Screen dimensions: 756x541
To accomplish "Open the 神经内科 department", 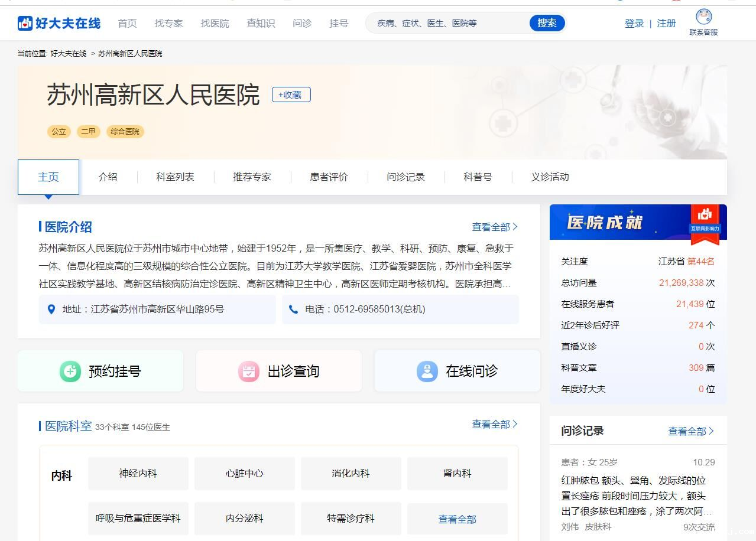I will coord(138,473).
